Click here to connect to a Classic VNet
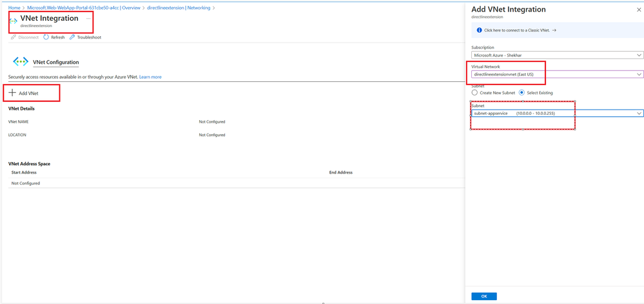The image size is (644, 304). tap(520, 30)
